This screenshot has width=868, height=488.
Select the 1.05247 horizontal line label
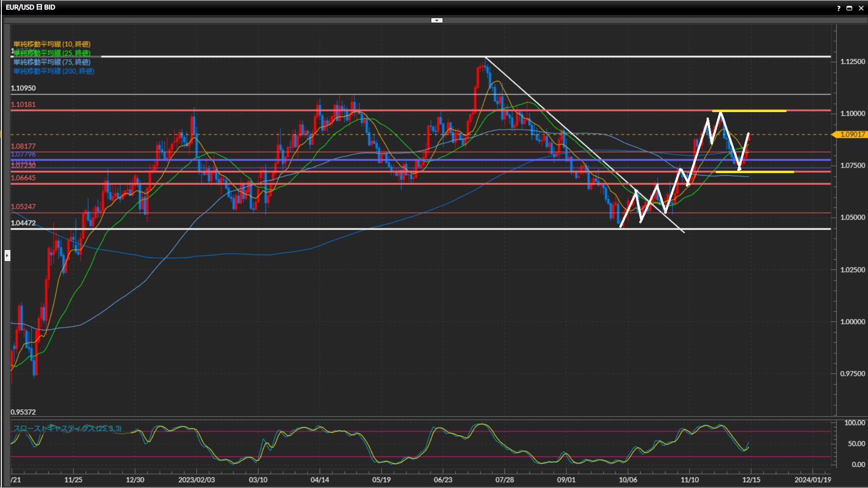23,206
